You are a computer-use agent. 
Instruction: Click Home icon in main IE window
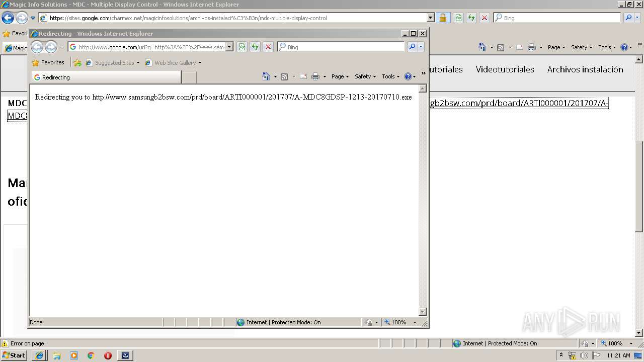(483, 47)
